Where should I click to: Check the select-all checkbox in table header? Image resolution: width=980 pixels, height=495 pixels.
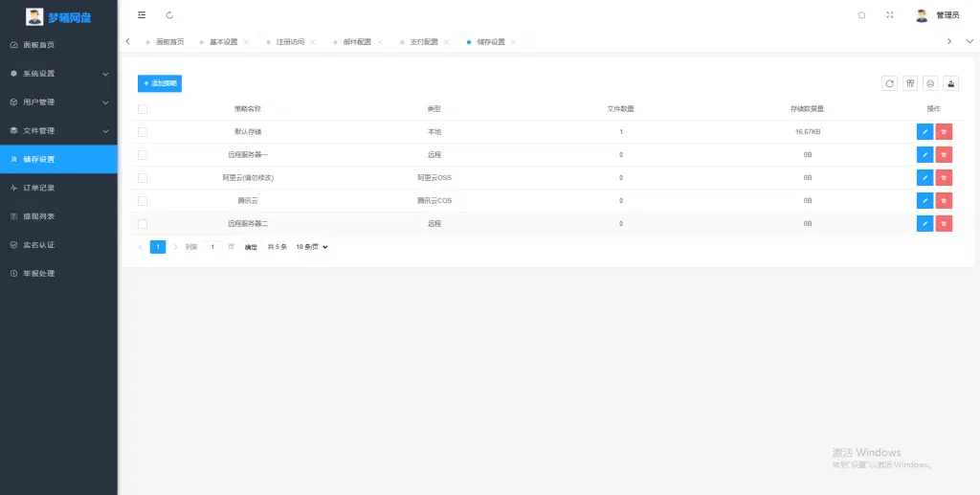point(143,109)
